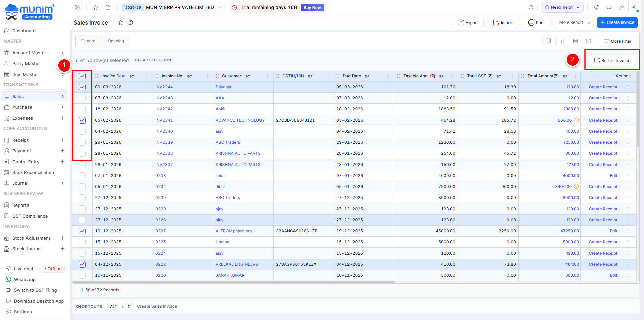Select the checkbox for invoice INV2343
This screenshot has height=320, width=644.
pos(82,98)
